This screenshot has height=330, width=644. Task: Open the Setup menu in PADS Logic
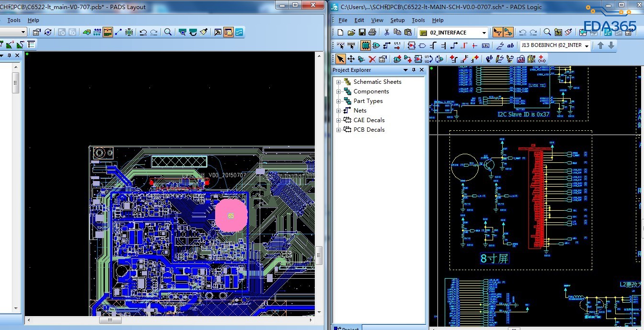(x=397, y=20)
